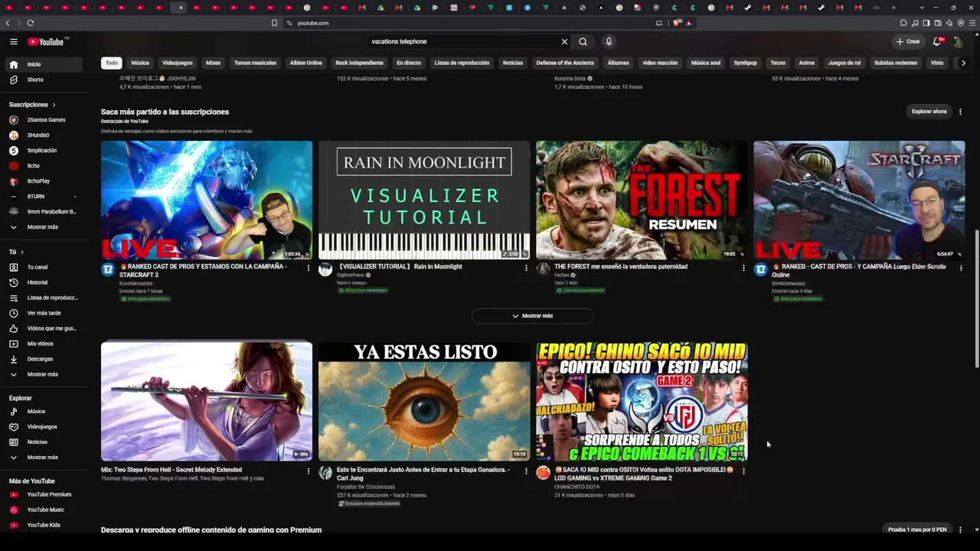The image size is (980, 551).
Task: Open options for Carl Jung video
Action: [526, 471]
